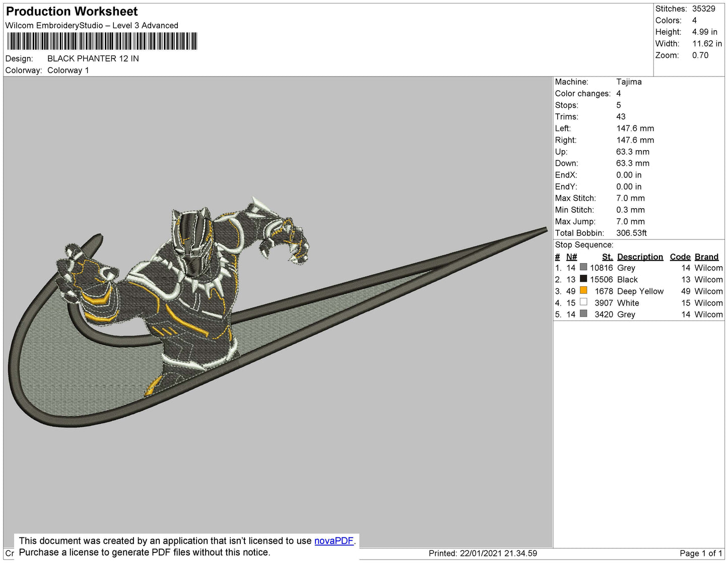The image size is (728, 563).
Task: Click the BLACK PHANTER 12 IN design name
Action: tap(93, 58)
